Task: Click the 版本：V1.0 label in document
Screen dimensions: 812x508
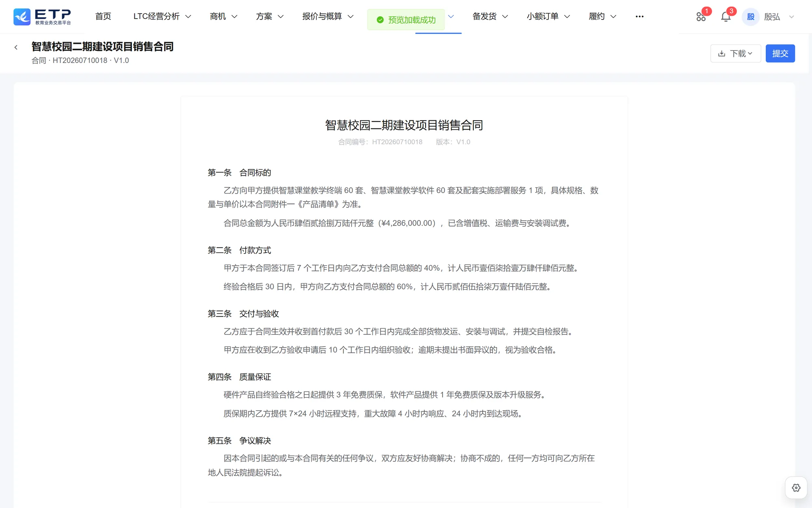Action: [453, 142]
